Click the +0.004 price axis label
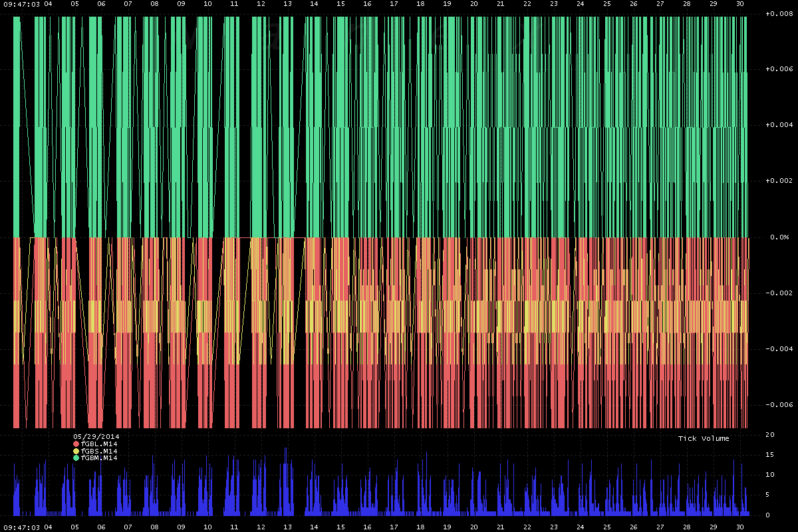Screen dimensions: 798x532 pos(779,125)
